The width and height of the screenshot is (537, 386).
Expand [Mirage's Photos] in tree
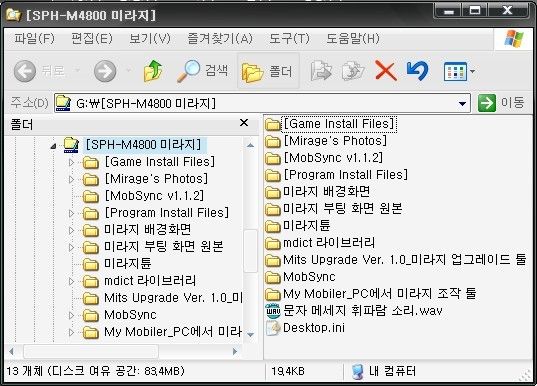coord(71,179)
